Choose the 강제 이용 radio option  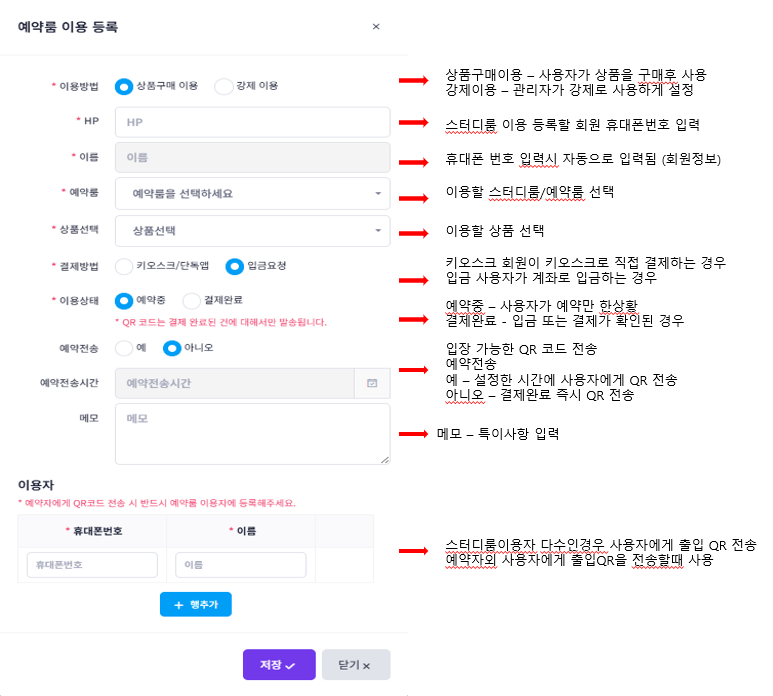click(x=224, y=86)
